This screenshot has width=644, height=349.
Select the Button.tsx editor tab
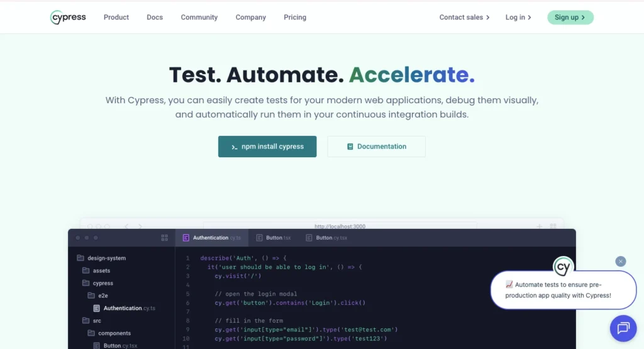click(274, 238)
